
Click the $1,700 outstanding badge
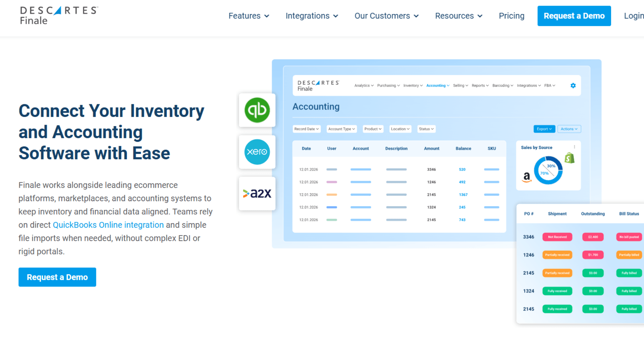(593, 255)
